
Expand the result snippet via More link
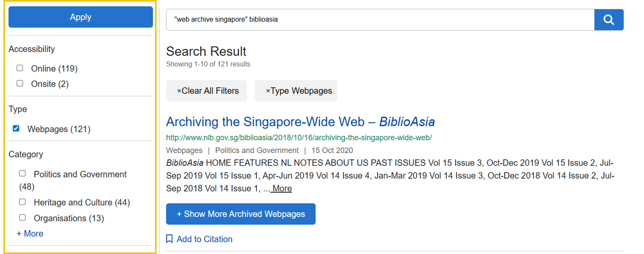(x=282, y=188)
